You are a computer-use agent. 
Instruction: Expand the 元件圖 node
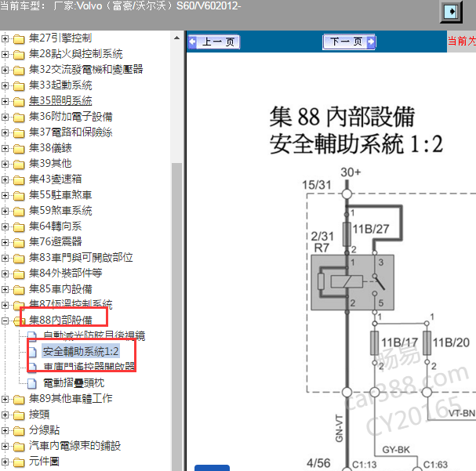(5, 462)
